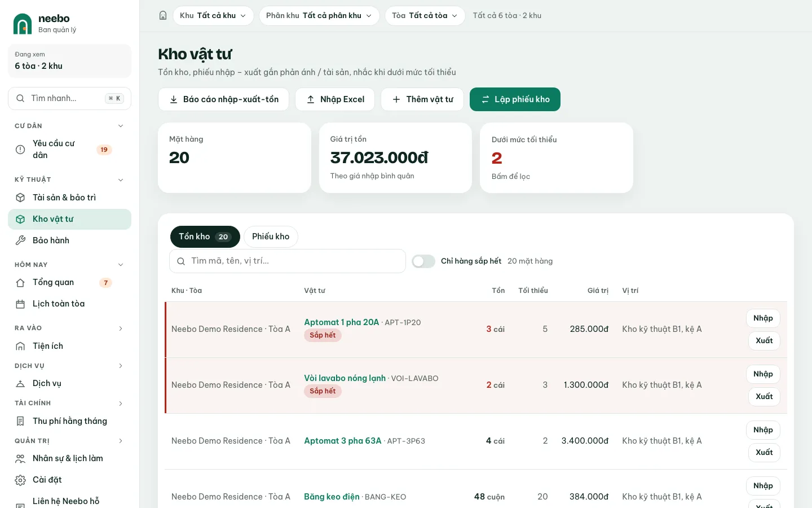This screenshot has height=508, width=812.
Task: Open Yêu cầu cư dân in sidebar
Action: (69, 149)
